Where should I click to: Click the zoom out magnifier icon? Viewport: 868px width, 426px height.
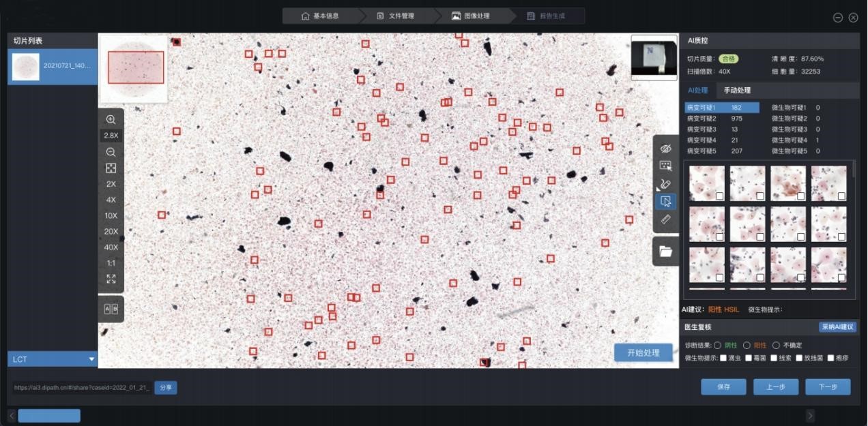point(111,152)
